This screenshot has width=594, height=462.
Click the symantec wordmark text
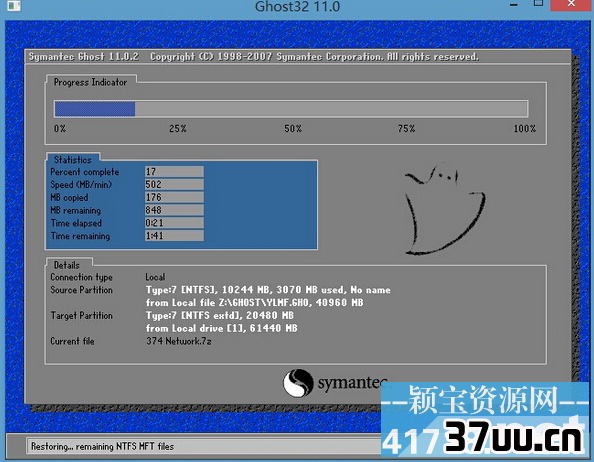(x=352, y=383)
